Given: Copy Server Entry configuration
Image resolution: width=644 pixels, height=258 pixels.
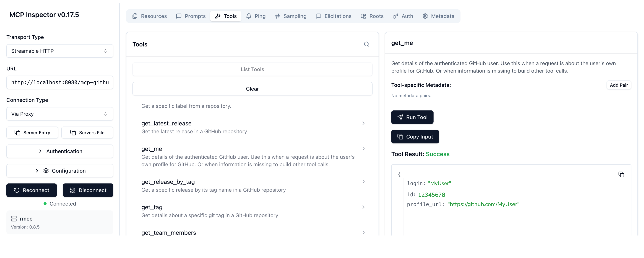Looking at the screenshot, I should tap(32, 133).
